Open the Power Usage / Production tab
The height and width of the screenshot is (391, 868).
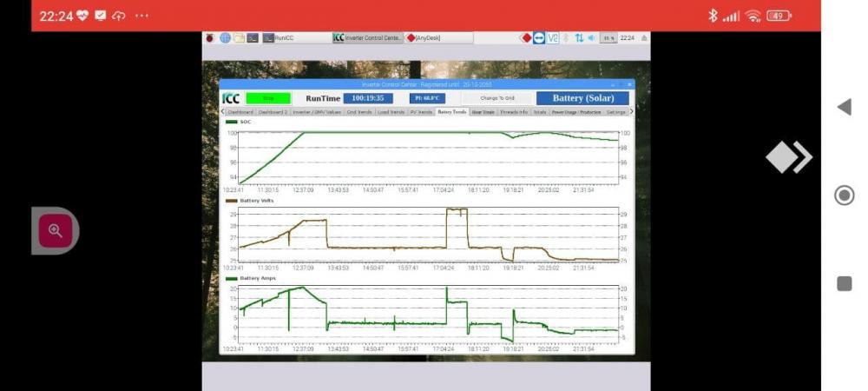[x=575, y=112]
